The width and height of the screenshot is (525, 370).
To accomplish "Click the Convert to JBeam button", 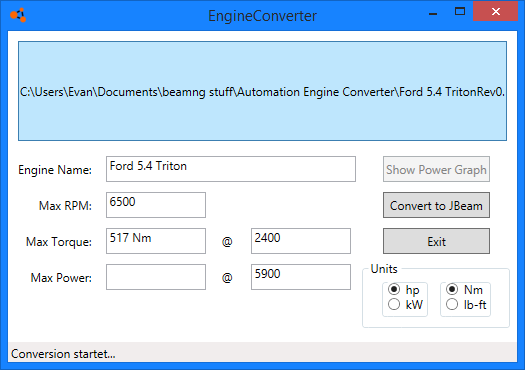I will point(436,205).
